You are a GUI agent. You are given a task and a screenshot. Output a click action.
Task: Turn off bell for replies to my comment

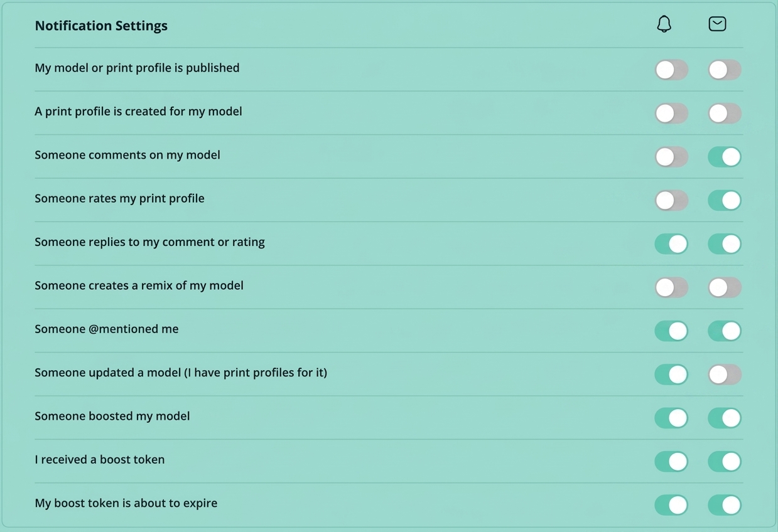[671, 243]
